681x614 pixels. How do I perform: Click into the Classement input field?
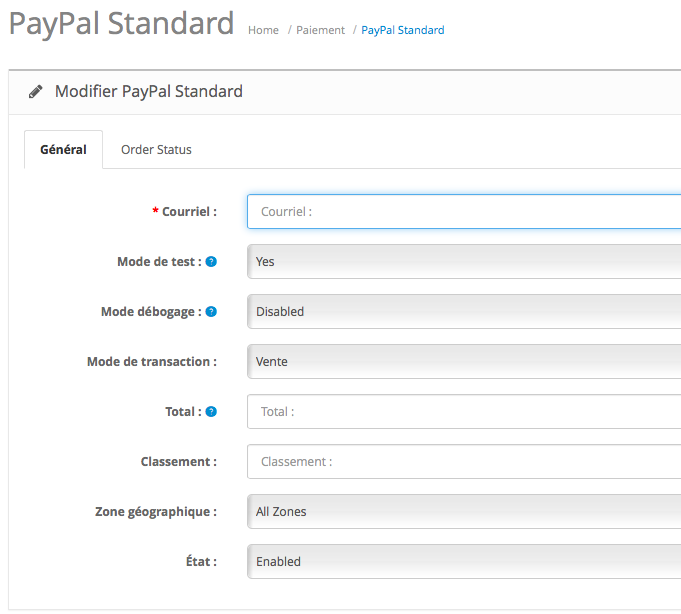click(464, 462)
